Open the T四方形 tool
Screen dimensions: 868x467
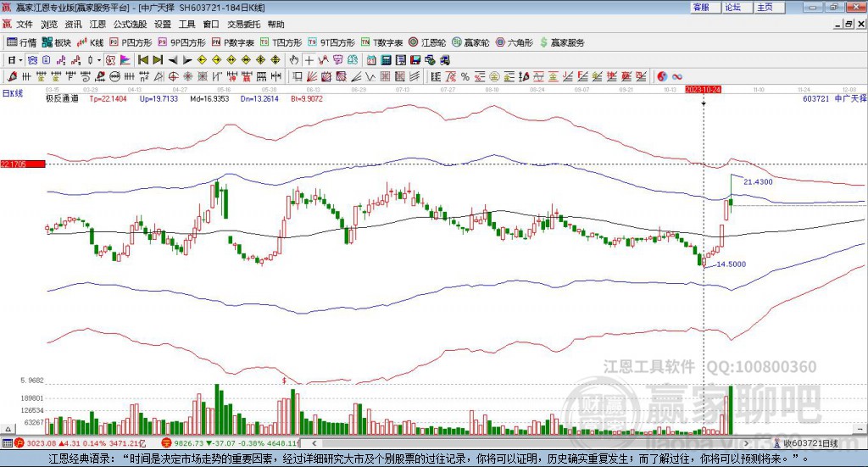click(281, 42)
